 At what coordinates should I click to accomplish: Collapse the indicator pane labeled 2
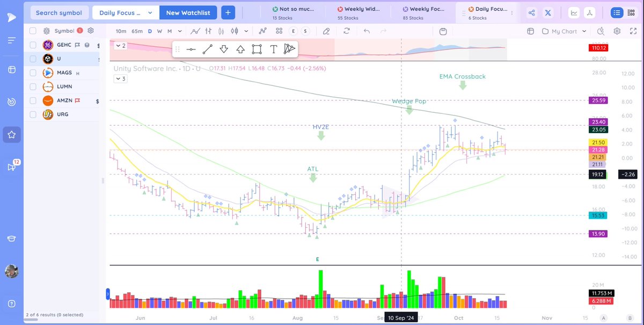click(x=120, y=46)
